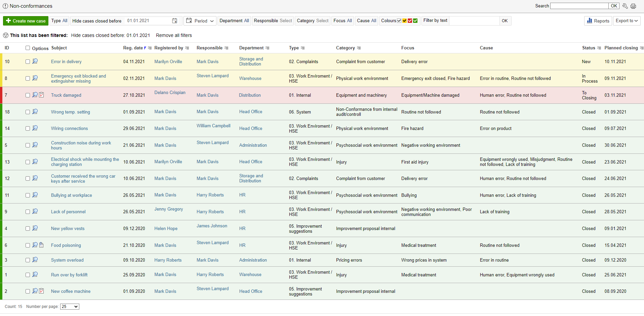
Task: Click Department column filter icon
Action: [268, 48]
